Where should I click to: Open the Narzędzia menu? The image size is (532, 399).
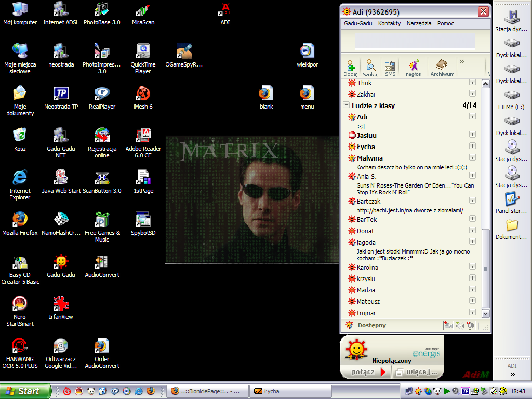click(419, 23)
